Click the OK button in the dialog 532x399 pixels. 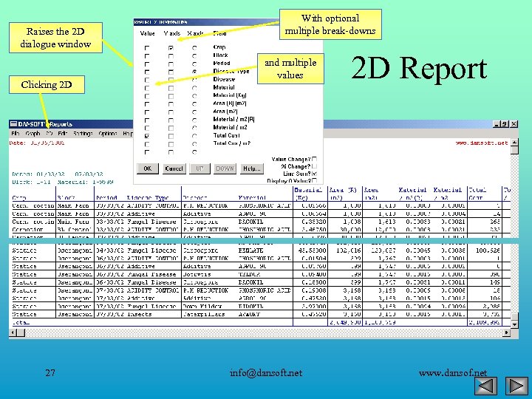[148, 168]
